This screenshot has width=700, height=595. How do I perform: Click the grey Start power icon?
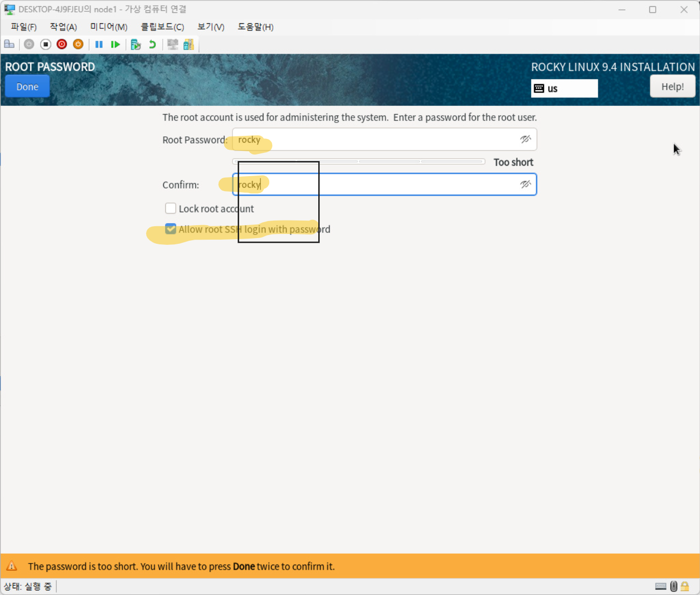point(29,44)
